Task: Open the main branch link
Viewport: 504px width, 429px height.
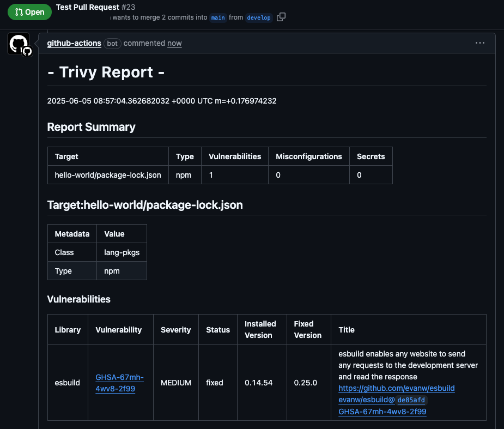Action: click(x=218, y=17)
